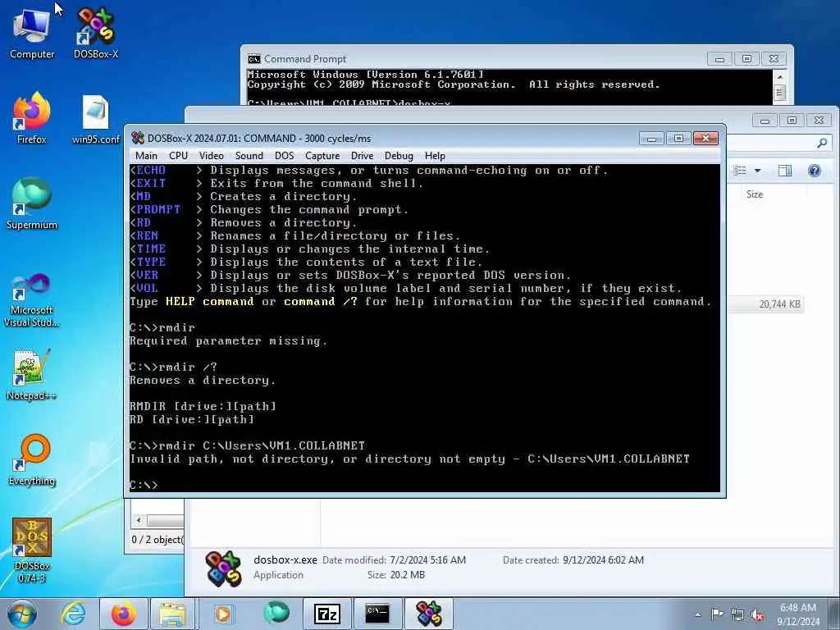Click the network tray icon
This screenshot has width=840, height=630.
737,615
